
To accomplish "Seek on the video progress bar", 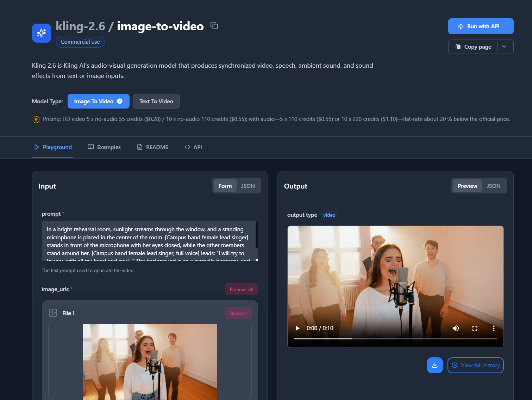I will point(395,339).
